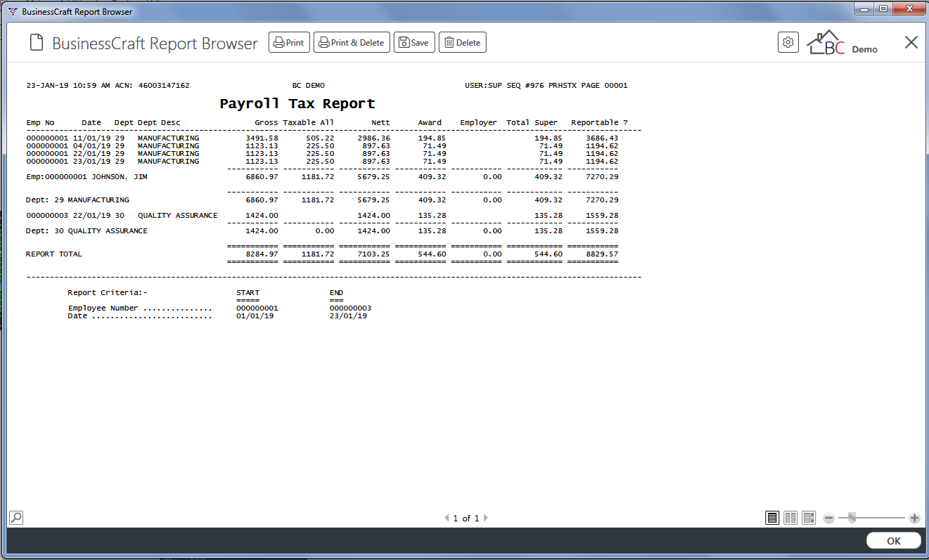This screenshot has width=929, height=560.
Task: Click the start date 01/01/19
Action: pyautogui.click(x=255, y=315)
